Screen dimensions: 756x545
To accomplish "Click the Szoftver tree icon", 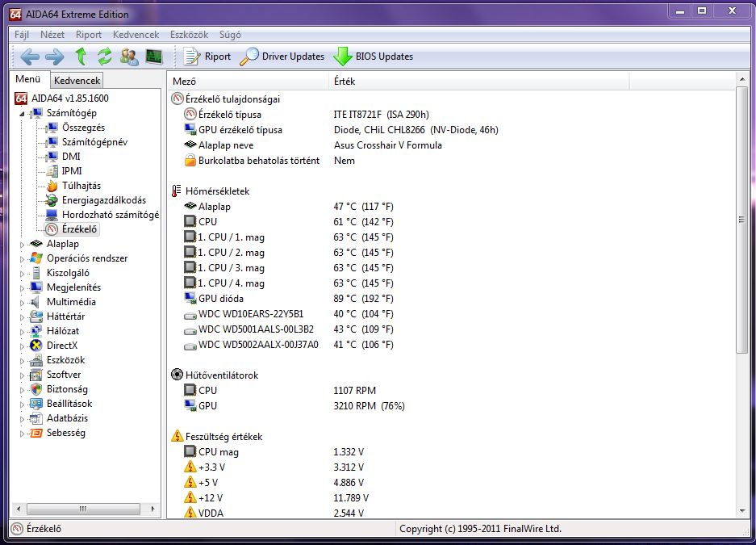I will [x=36, y=375].
